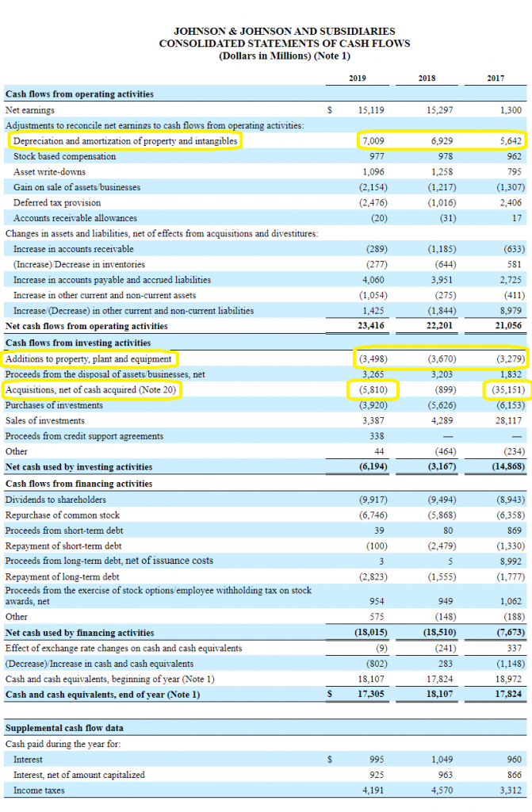Click Acquisitions, net of cash acquired label
Screen dimensions: 532x812
(90, 390)
